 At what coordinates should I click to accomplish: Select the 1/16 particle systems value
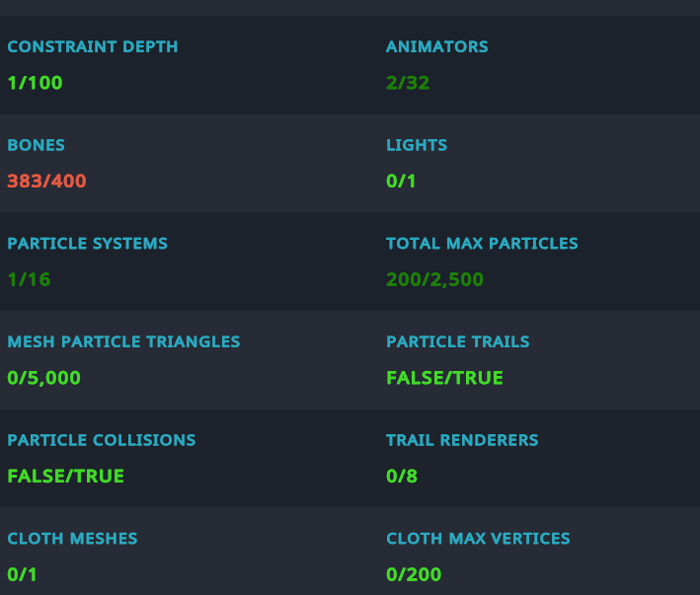point(29,279)
